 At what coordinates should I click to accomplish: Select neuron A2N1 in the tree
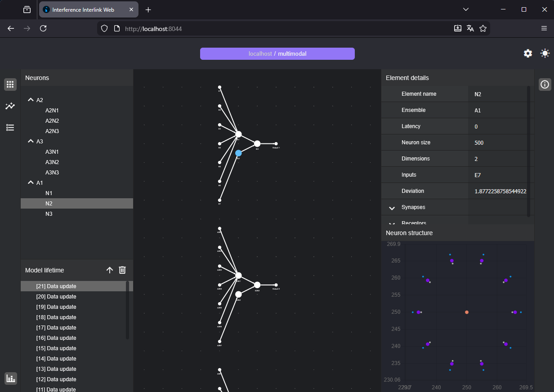click(x=52, y=110)
